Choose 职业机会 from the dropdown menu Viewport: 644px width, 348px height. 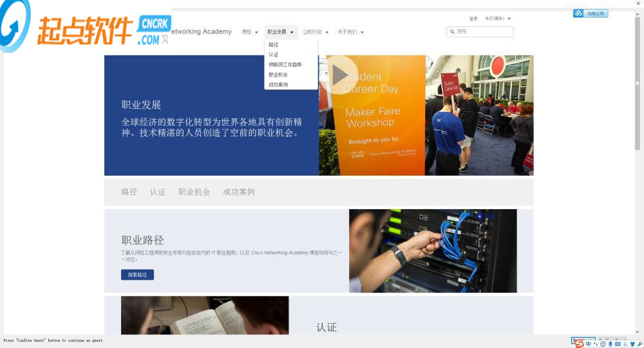coord(278,75)
